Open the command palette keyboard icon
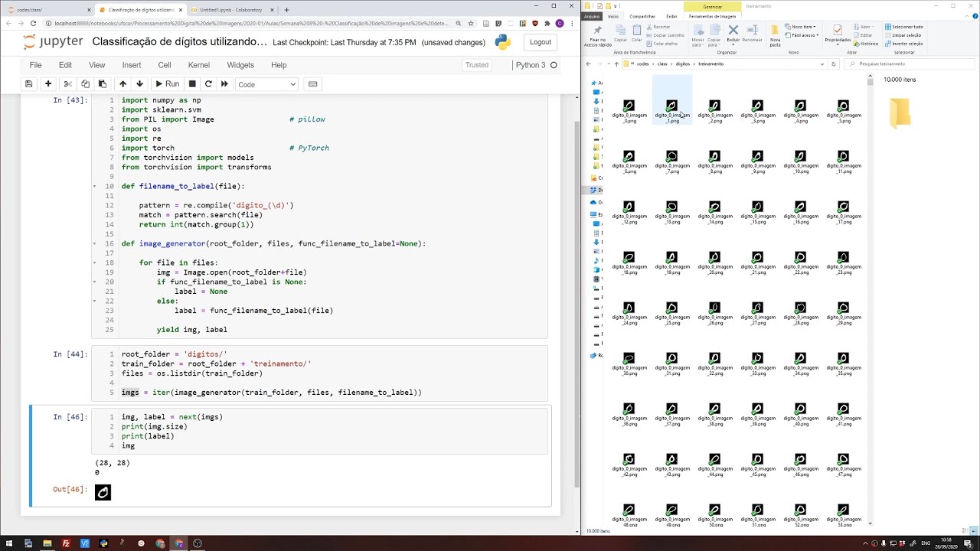 click(312, 84)
